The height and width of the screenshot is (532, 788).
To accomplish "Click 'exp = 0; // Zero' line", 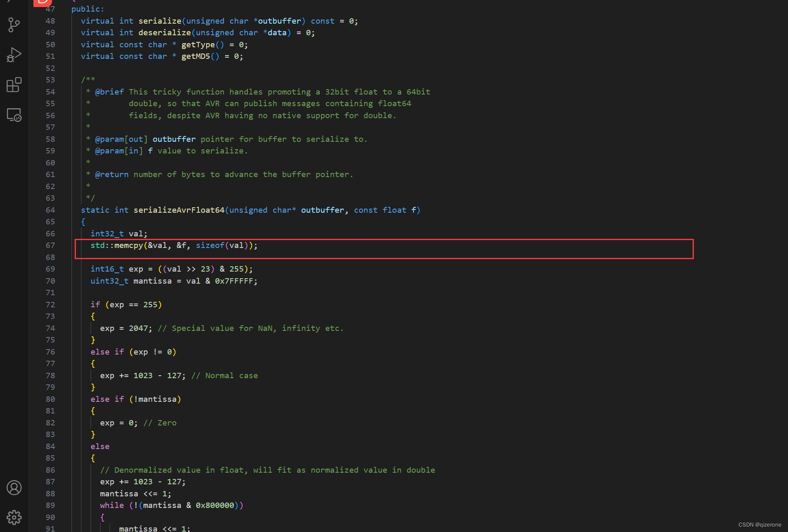I will pos(138,423).
